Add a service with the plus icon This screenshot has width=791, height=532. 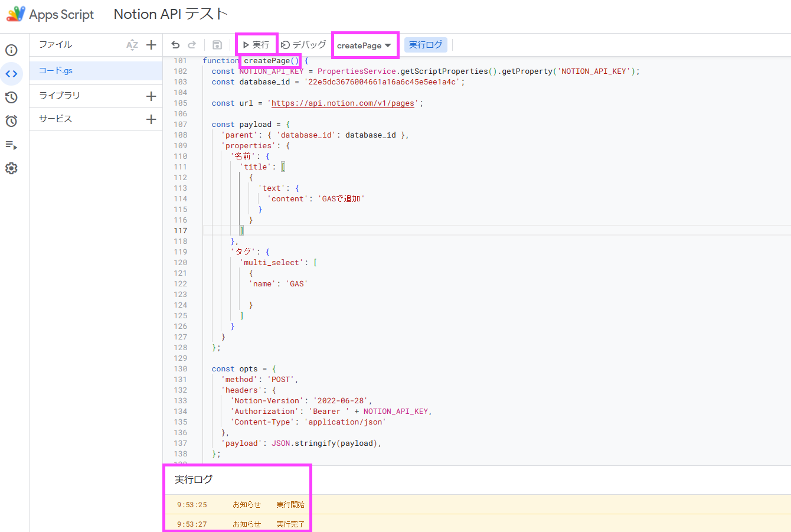coord(151,119)
